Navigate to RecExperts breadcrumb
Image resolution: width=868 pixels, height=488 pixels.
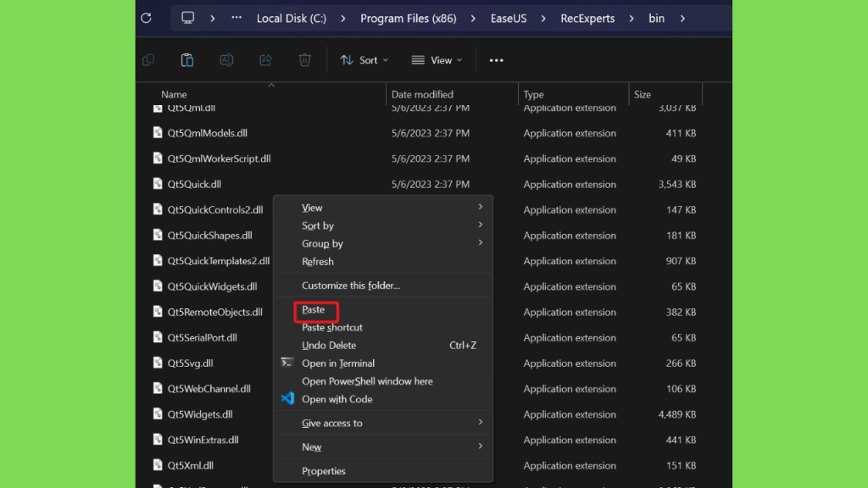point(587,19)
